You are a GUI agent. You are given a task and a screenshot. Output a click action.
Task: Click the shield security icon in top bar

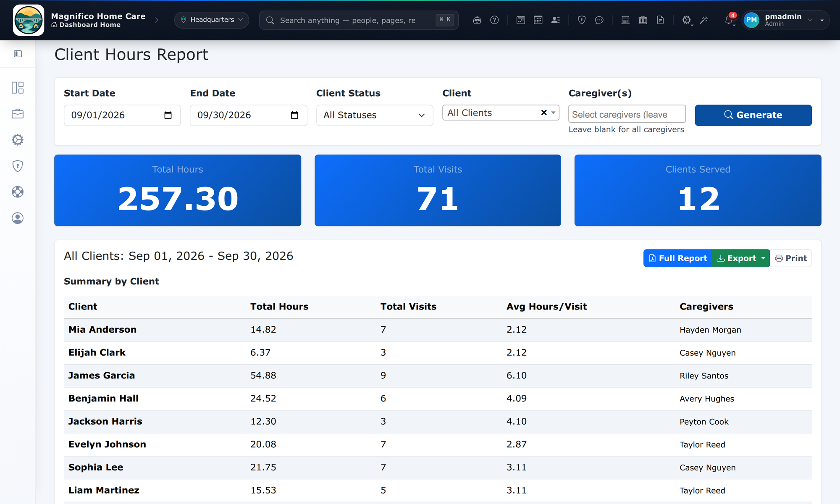coord(582,20)
